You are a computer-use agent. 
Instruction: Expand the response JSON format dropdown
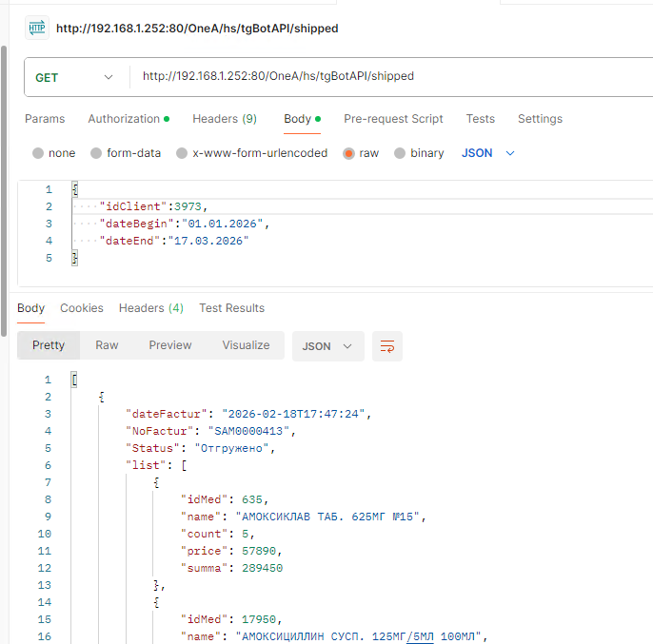pyautogui.click(x=327, y=346)
